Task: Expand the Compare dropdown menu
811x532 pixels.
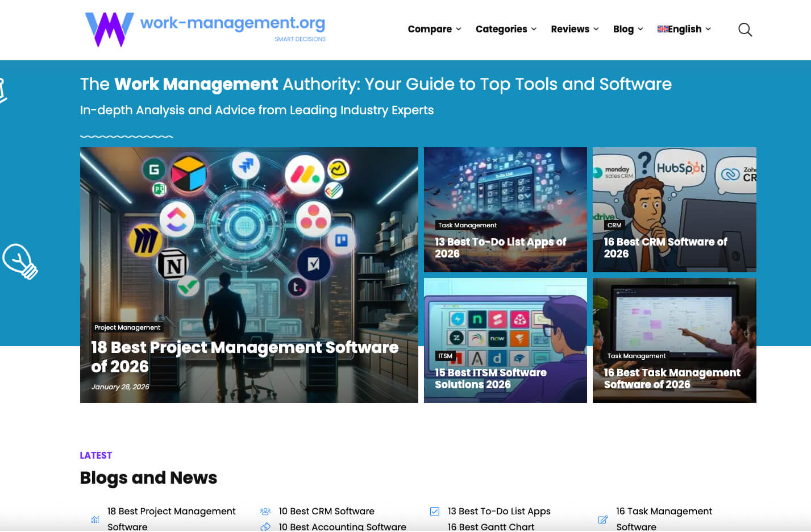Action: [434, 29]
